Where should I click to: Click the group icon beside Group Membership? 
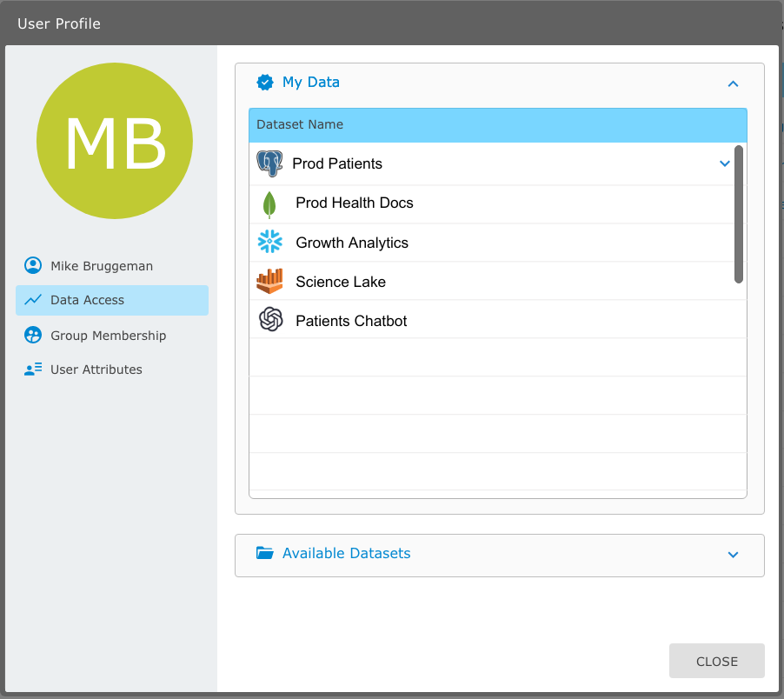pyautogui.click(x=33, y=336)
